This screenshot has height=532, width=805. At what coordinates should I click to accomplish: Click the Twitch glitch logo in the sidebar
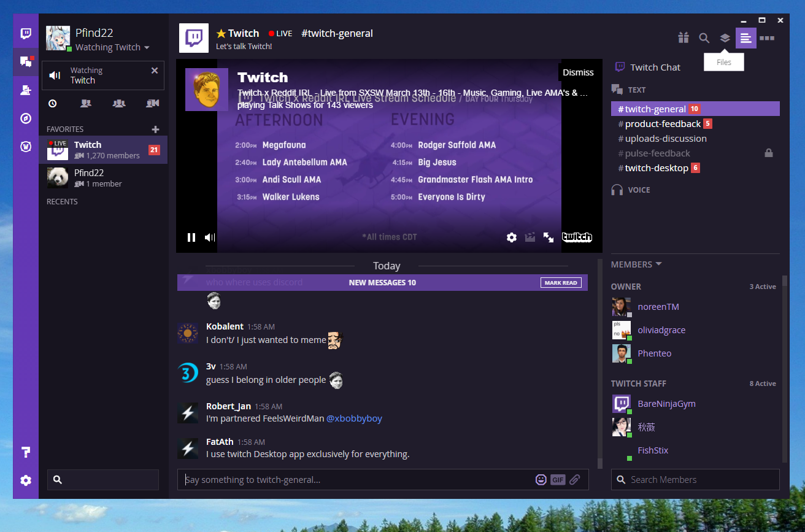25,33
